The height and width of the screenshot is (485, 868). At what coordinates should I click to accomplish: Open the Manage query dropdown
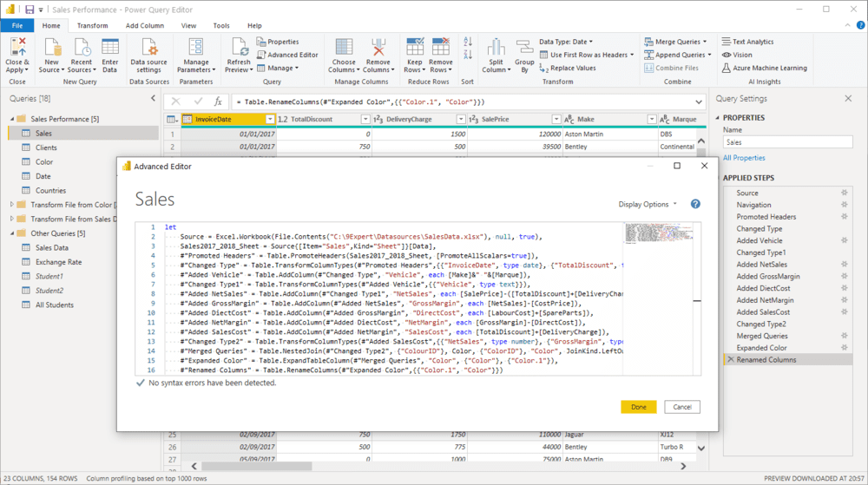point(278,68)
